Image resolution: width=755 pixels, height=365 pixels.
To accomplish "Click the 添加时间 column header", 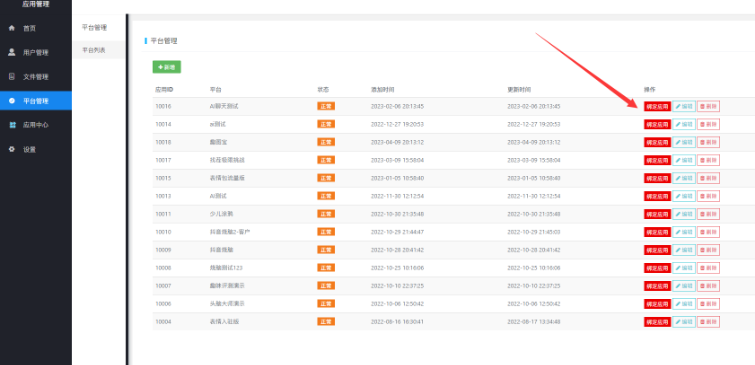I will tap(382, 90).
